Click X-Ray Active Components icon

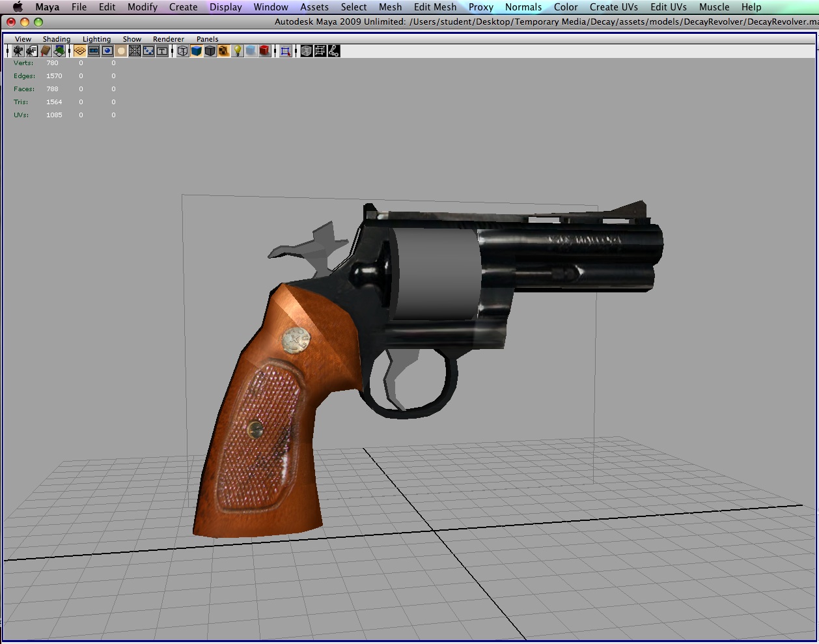coord(320,51)
